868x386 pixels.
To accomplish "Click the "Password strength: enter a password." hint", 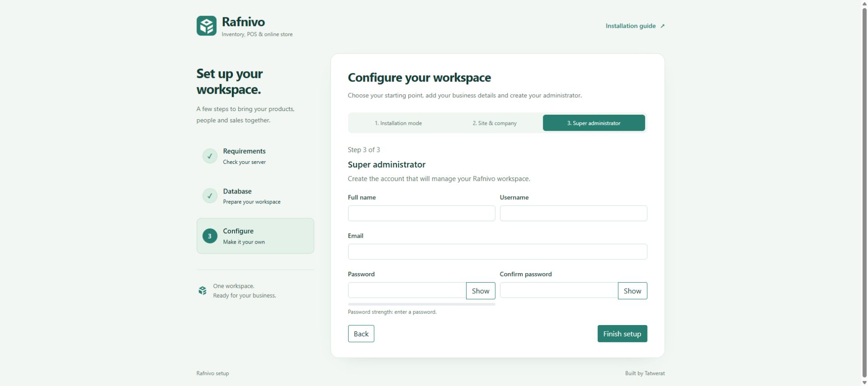I will 392,312.
